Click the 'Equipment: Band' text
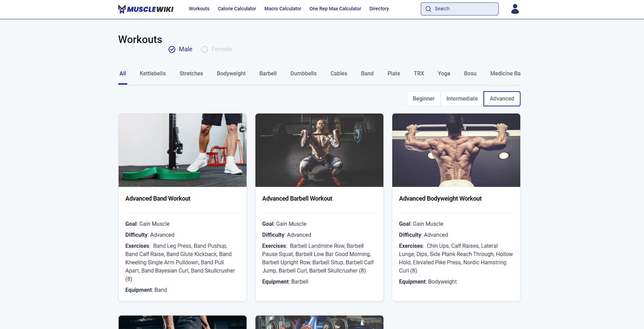 coord(146,290)
